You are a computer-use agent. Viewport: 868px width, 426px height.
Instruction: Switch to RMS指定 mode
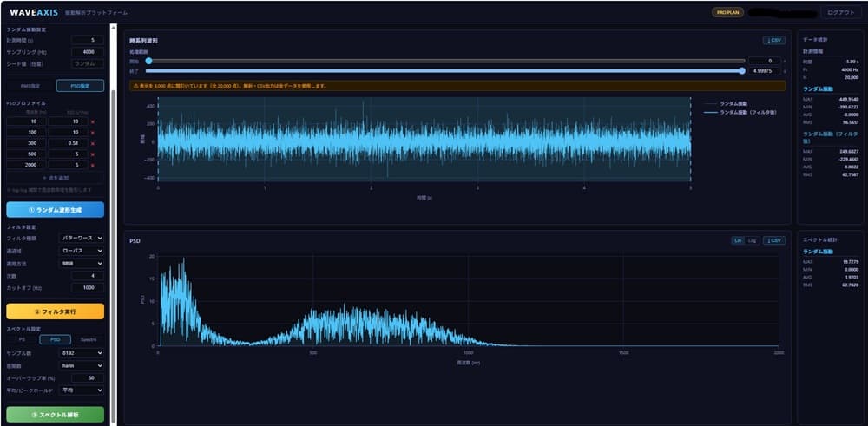click(x=30, y=86)
